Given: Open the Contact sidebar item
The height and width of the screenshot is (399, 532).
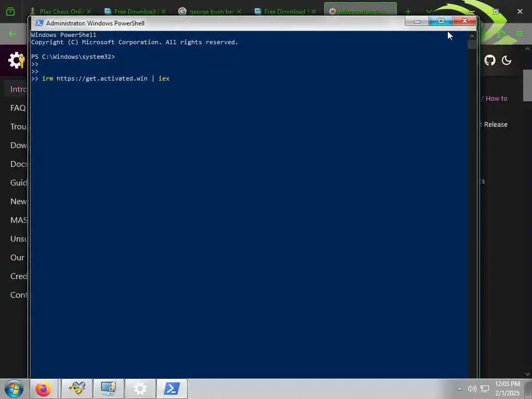Looking at the screenshot, I should click(x=18, y=295).
